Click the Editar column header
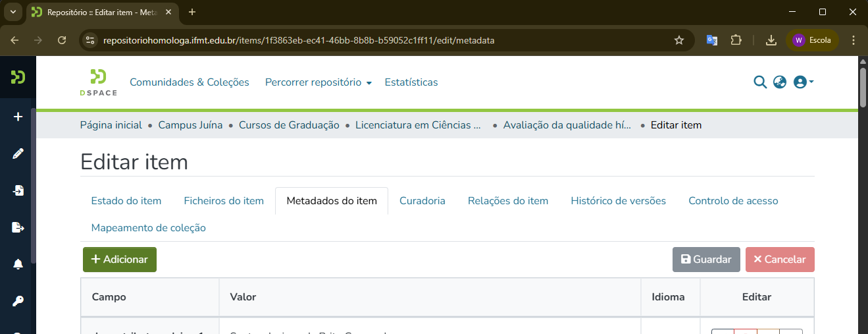 (757, 297)
